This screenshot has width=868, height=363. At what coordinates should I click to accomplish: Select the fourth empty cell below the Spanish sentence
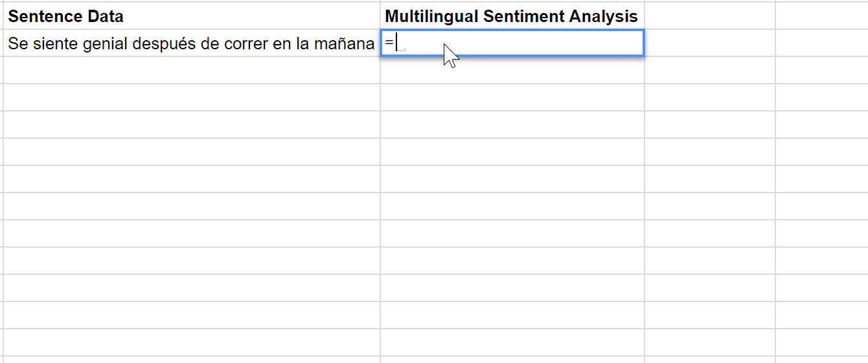(192, 152)
